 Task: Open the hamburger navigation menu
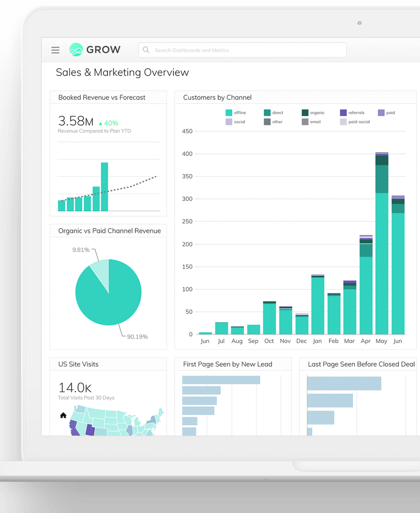click(55, 50)
